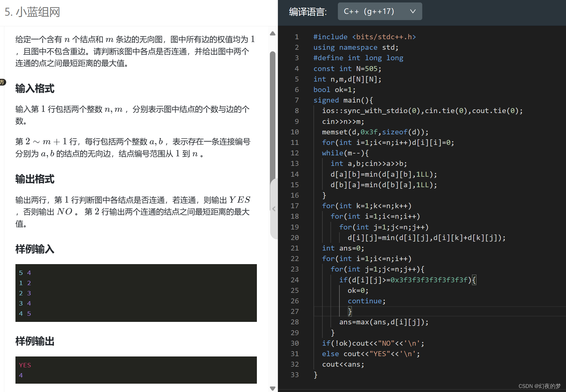The image size is (566, 392).
Task: Click code line 'int n,m,d[N][N];'
Action: click(347, 79)
